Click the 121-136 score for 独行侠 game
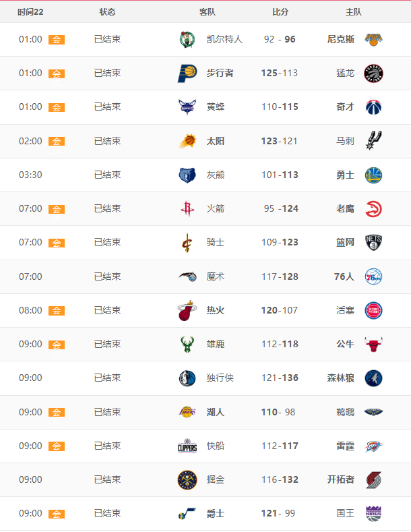The image size is (411, 532). pyautogui.click(x=280, y=378)
